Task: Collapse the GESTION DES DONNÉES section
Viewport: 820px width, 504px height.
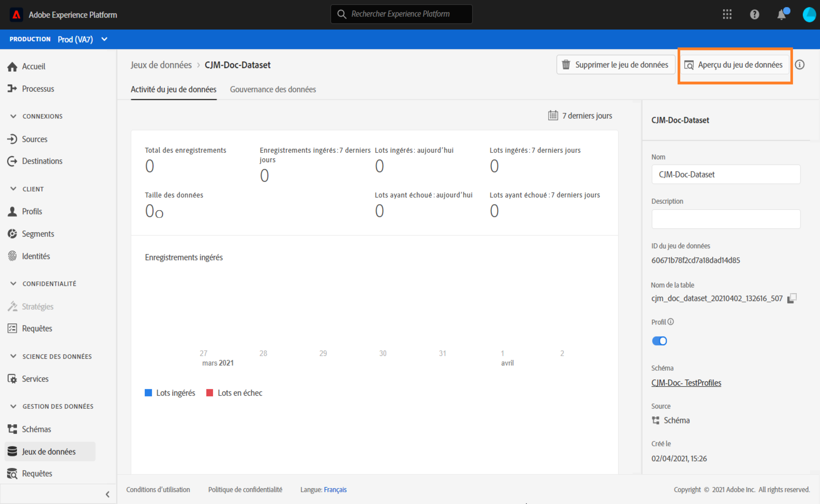Action: pyautogui.click(x=13, y=406)
